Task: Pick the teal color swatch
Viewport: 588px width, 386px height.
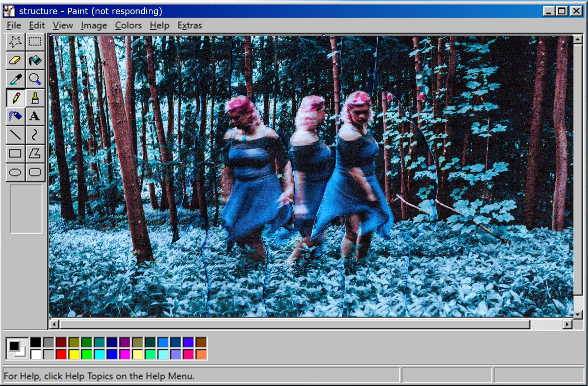Action: coord(99,342)
